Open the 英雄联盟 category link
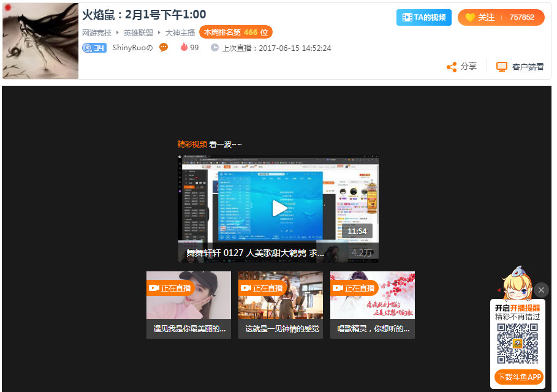Viewport: 557px width, 392px height. click(x=137, y=32)
